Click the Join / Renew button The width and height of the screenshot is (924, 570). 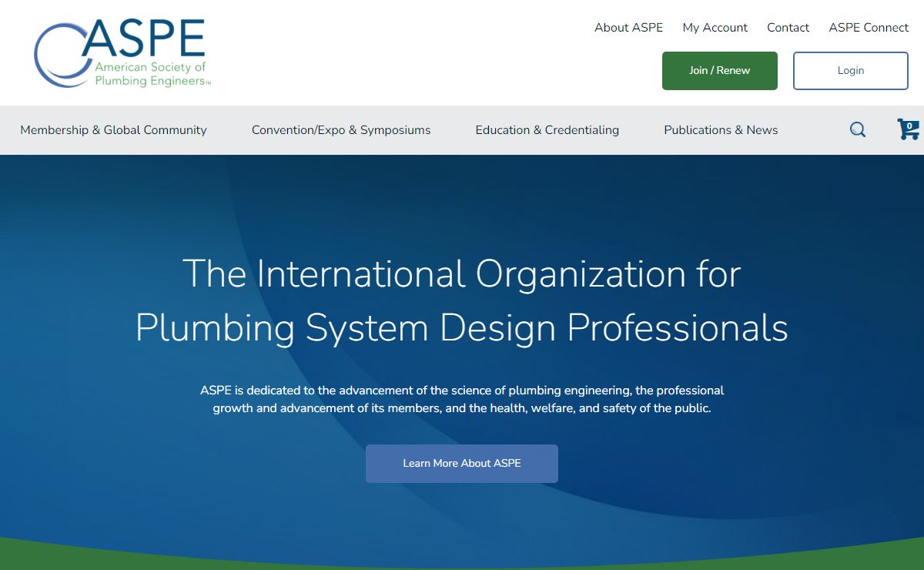click(x=720, y=71)
